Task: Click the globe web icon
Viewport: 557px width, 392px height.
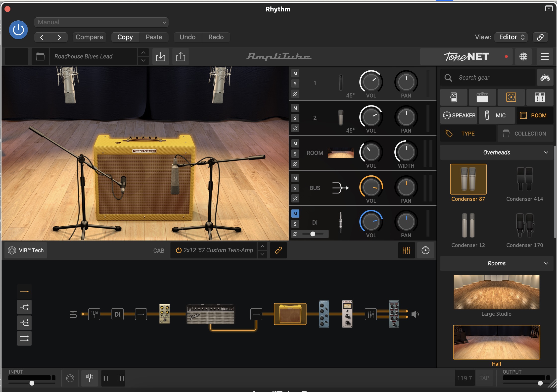Action: tap(523, 57)
